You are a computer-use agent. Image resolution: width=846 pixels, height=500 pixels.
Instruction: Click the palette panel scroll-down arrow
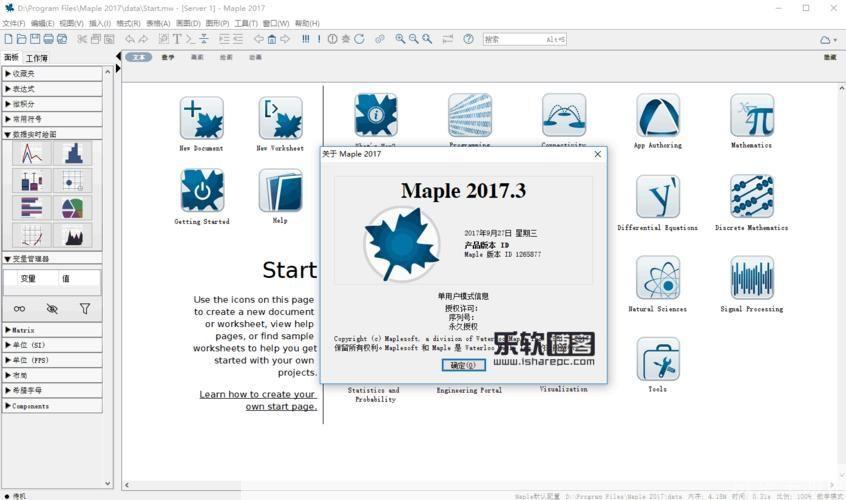108,483
